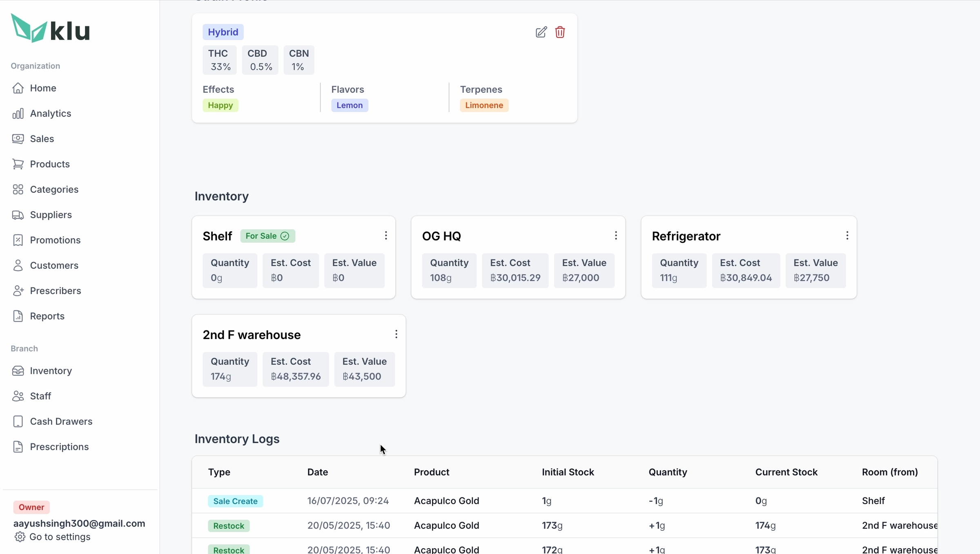This screenshot has width=980, height=554.
Task: Click the CBN 1% chip
Action: coord(299,60)
